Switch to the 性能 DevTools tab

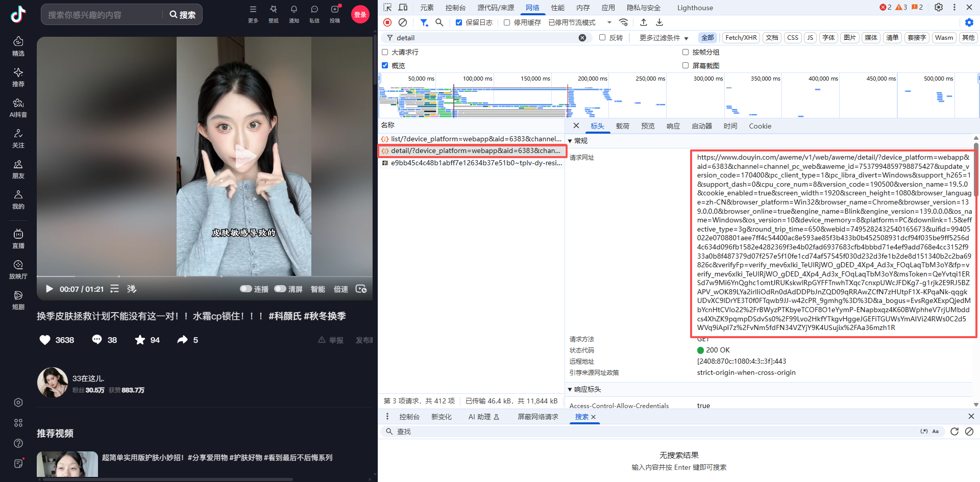click(557, 8)
